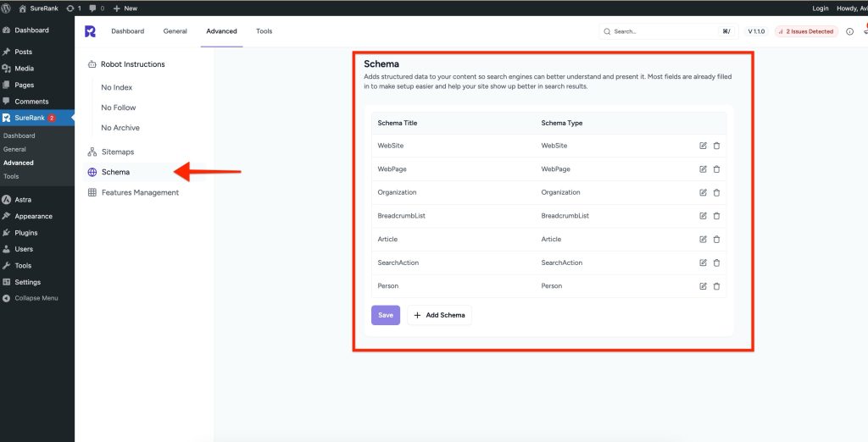Image resolution: width=868 pixels, height=442 pixels.
Task: Delete the WebPage schema entry
Action: point(716,169)
